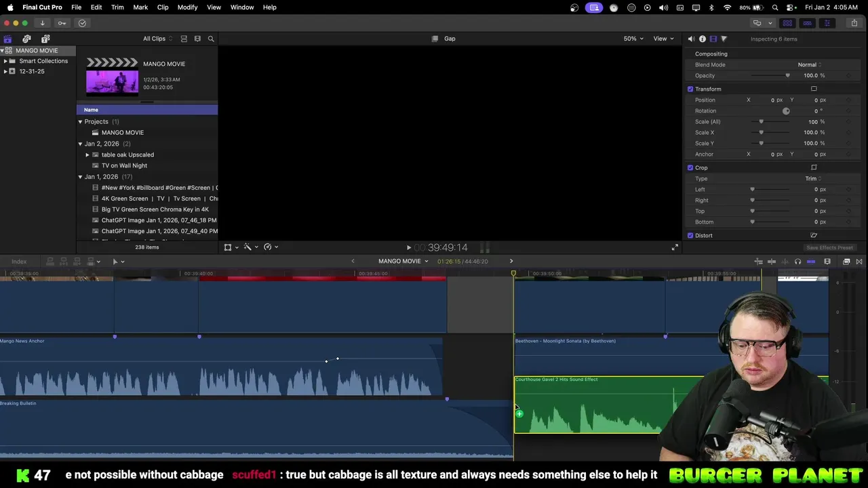Screen dimensions: 868x488
Task: Open the Crop Type Trim popup
Action: [x=813, y=178]
